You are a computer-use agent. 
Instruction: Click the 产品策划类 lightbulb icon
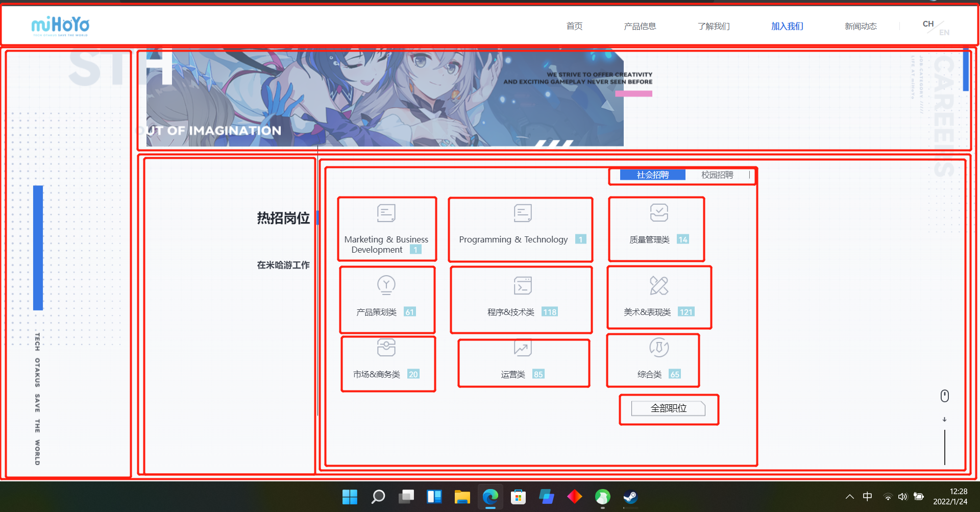point(386,285)
